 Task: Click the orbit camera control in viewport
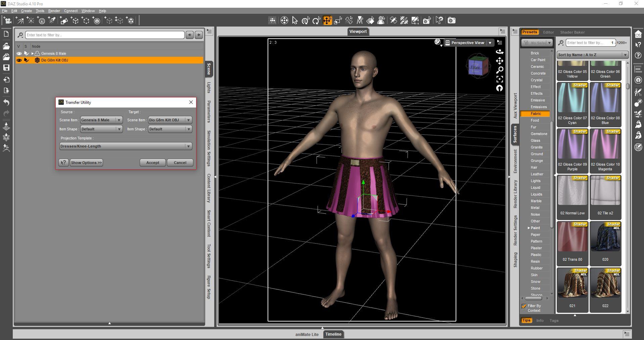[x=500, y=52]
